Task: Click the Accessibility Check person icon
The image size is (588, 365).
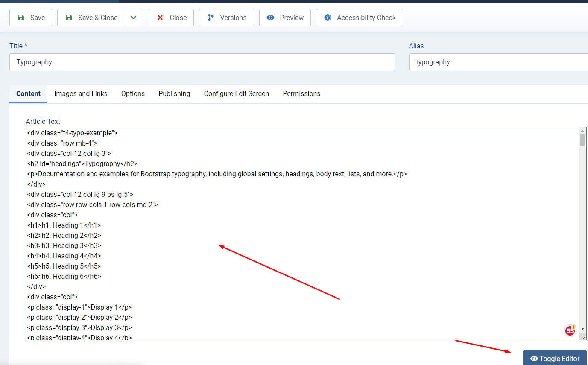Action: tap(328, 18)
